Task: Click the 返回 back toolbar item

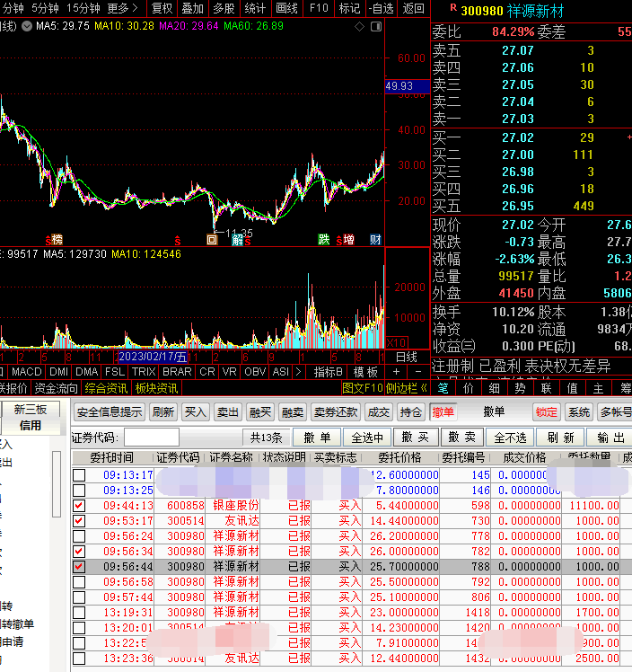Action: point(413,8)
